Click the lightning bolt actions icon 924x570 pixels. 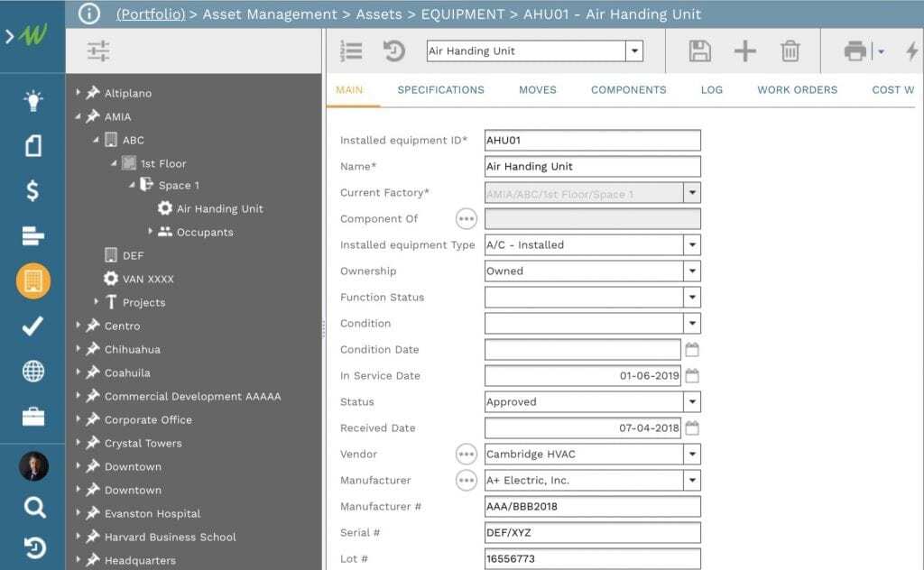click(912, 51)
